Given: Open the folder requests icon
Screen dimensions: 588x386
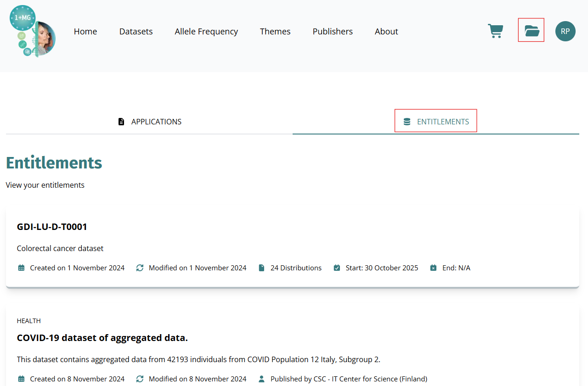Looking at the screenshot, I should click(532, 31).
